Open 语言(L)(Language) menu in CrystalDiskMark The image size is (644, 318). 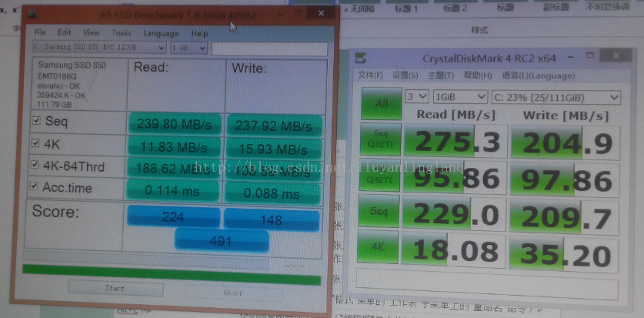click(539, 75)
